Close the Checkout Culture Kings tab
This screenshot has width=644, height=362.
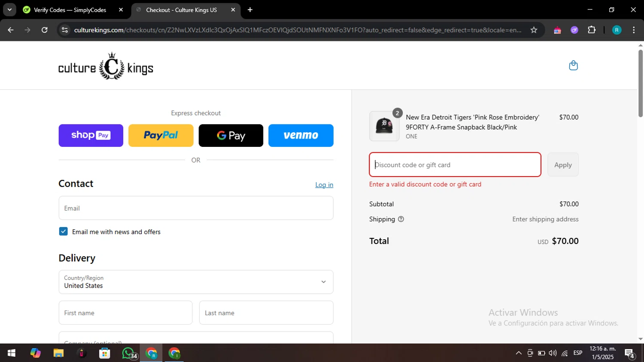[233, 10]
